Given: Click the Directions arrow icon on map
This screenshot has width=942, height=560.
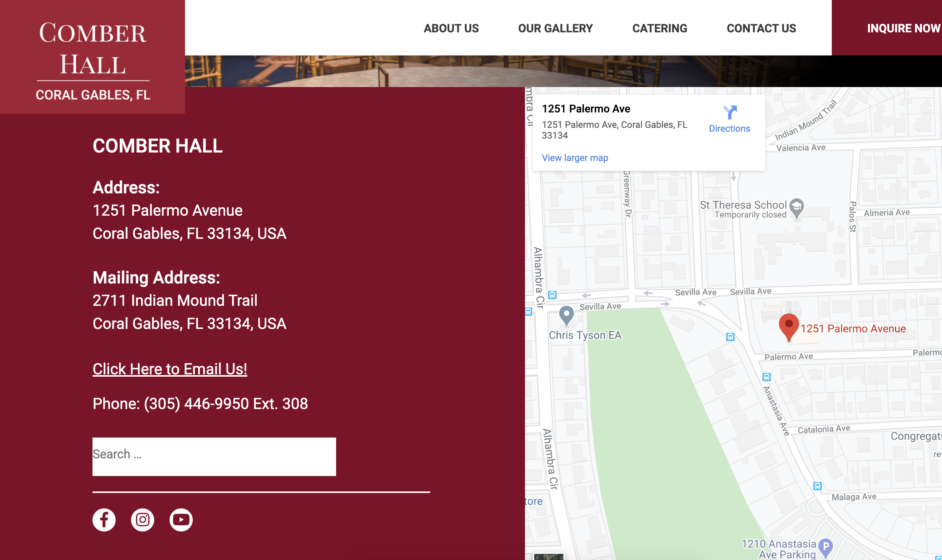Looking at the screenshot, I should pos(730,112).
